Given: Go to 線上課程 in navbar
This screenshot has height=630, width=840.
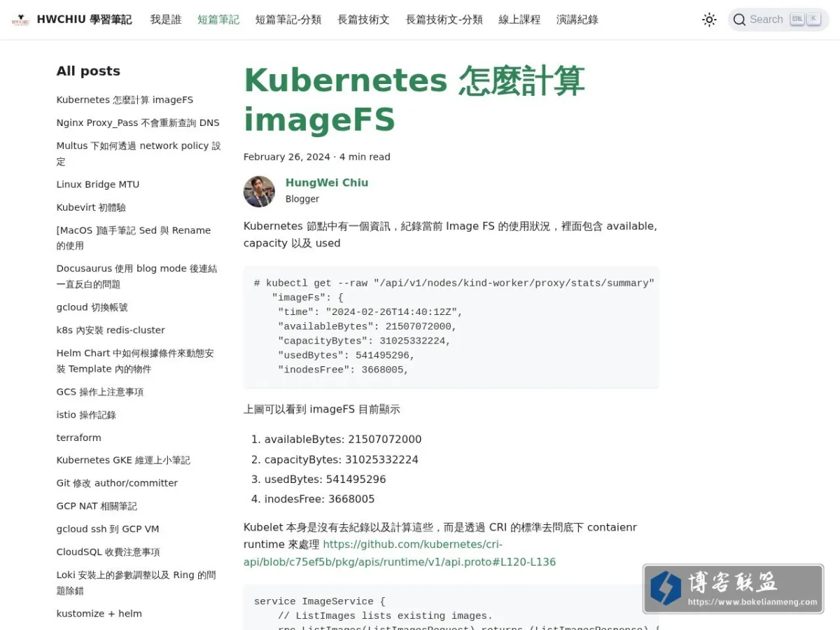Looking at the screenshot, I should 519,20.
